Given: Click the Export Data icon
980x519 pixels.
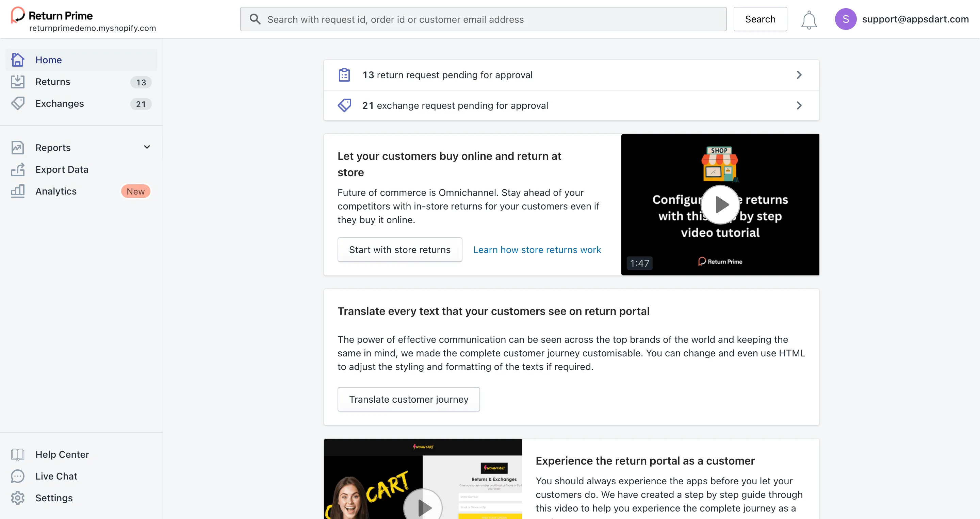Looking at the screenshot, I should 17,170.
